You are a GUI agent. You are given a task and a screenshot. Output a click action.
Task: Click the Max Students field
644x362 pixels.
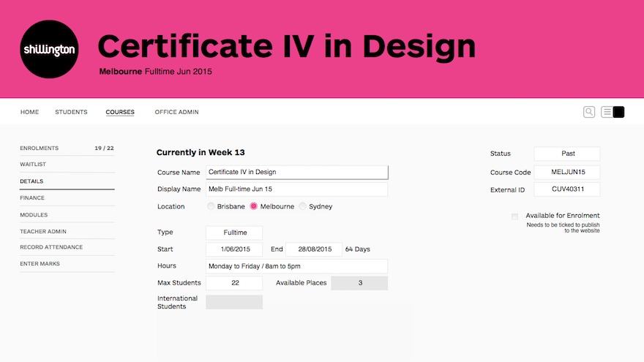coord(234,283)
